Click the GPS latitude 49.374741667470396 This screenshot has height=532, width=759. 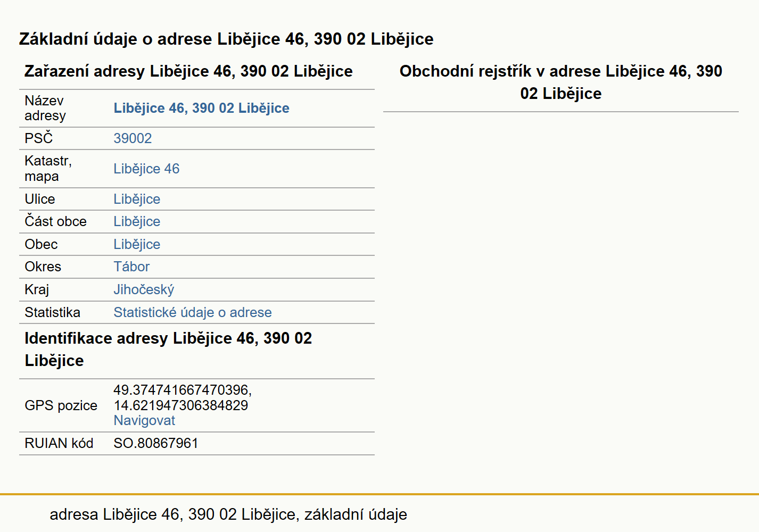(183, 390)
